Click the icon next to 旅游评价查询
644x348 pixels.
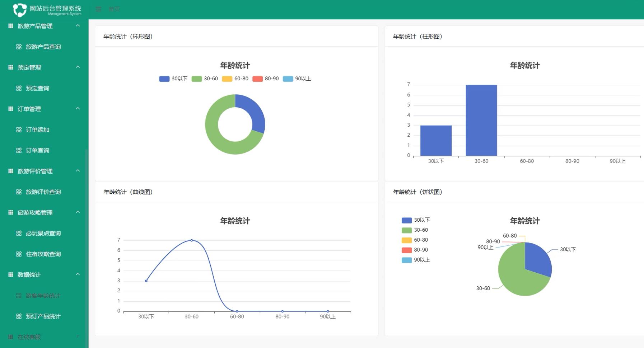pyautogui.click(x=19, y=192)
